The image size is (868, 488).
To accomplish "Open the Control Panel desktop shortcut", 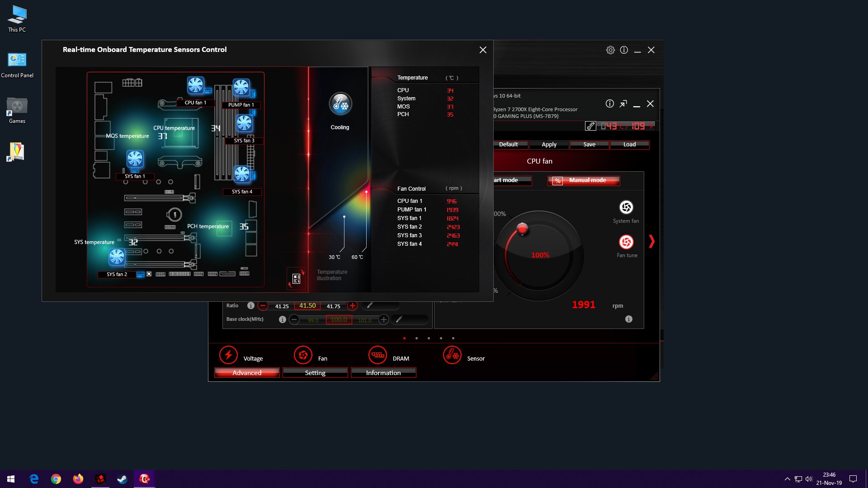I will 17,65.
